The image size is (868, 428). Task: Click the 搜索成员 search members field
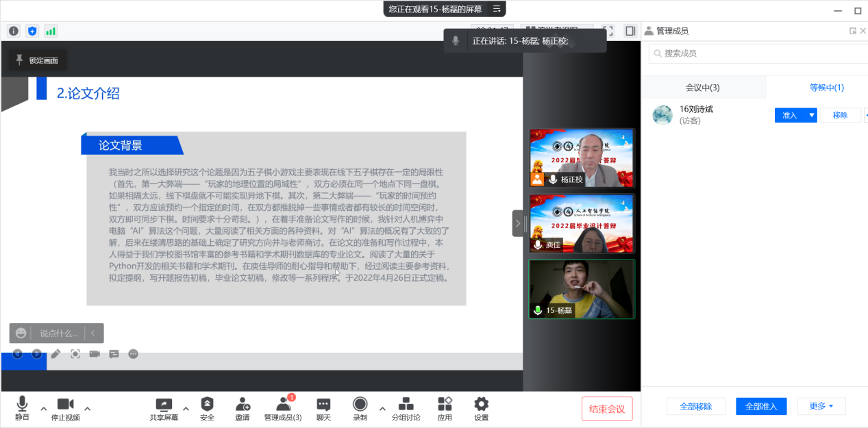click(754, 53)
